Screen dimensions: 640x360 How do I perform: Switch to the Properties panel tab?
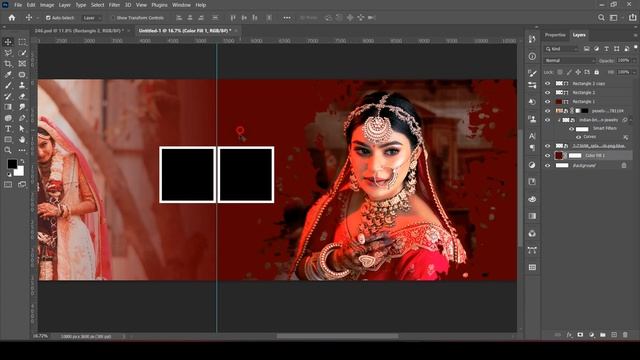point(555,35)
